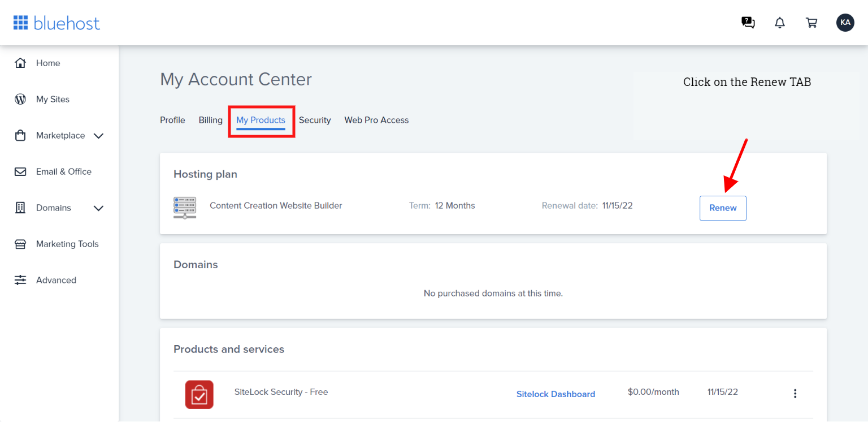The image size is (868, 422).
Task: Go to Home in the sidebar
Action: (48, 63)
